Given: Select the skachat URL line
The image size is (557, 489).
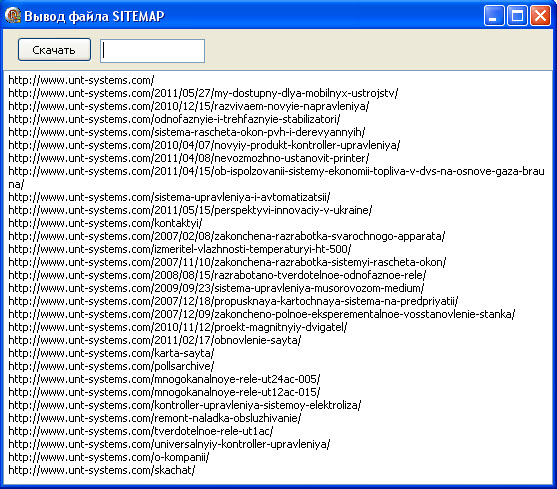Looking at the screenshot, I should click(102, 471).
